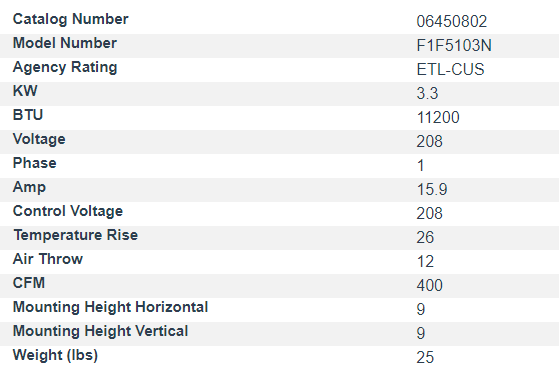
Task: Click the KW value 3.3
Action: [x=427, y=93]
